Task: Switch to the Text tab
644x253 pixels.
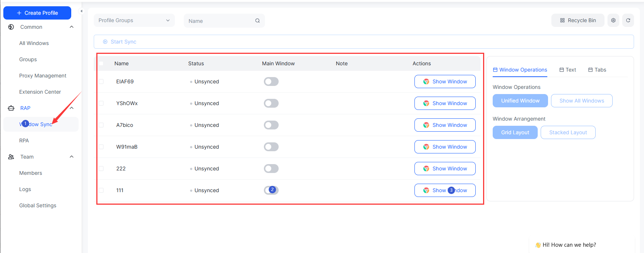Action: (568, 70)
